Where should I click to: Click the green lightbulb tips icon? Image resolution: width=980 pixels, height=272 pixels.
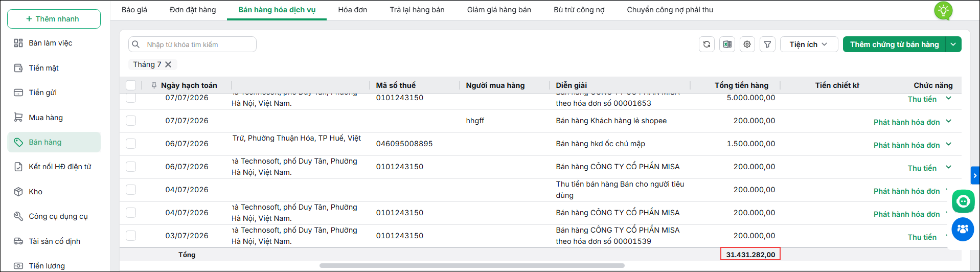click(x=943, y=10)
